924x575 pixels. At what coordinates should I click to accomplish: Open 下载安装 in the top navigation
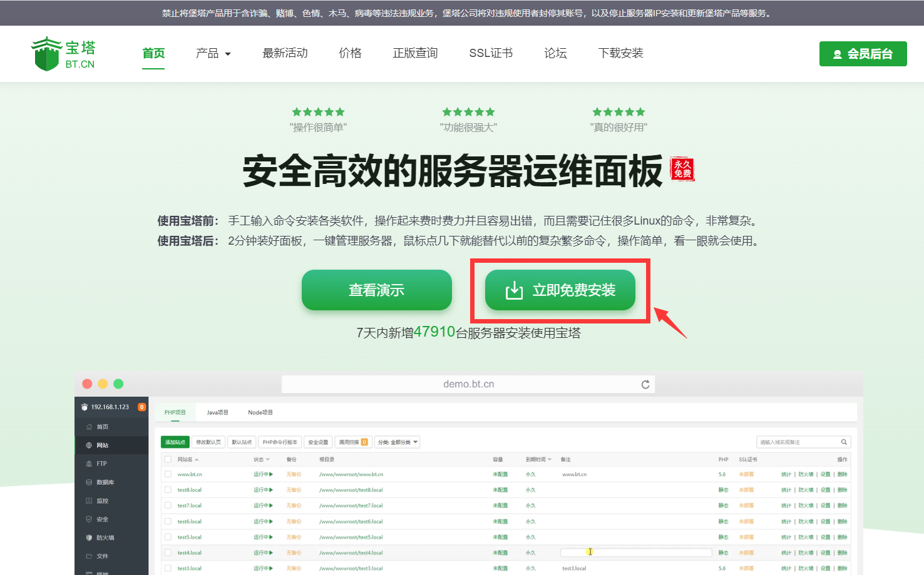click(x=621, y=53)
